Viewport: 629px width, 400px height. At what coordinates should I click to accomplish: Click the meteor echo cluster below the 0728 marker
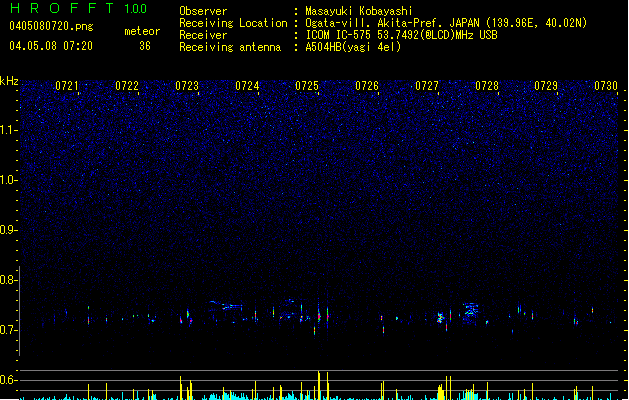click(471, 311)
